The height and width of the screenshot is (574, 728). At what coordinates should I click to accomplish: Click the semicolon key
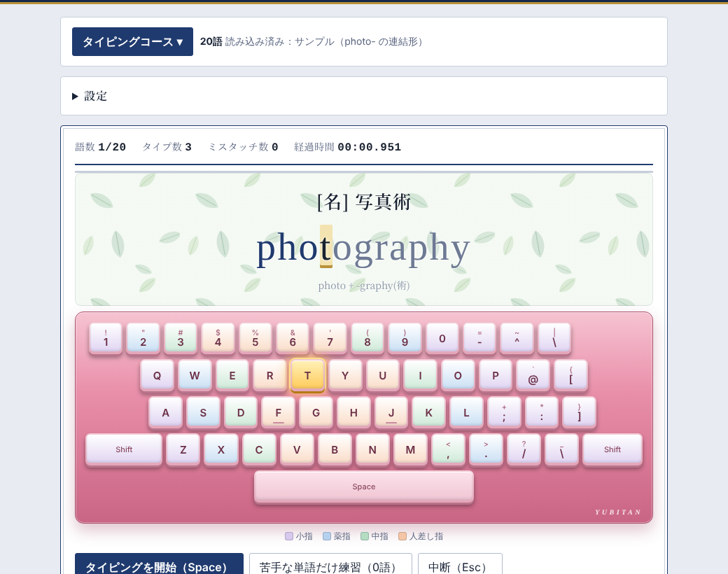click(x=504, y=412)
